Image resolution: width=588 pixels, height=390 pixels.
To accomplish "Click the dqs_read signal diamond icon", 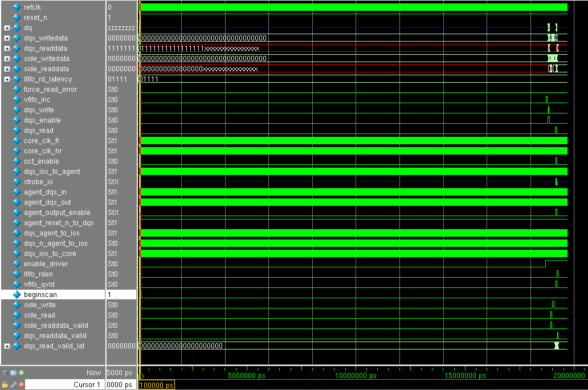I will pos(17,130).
